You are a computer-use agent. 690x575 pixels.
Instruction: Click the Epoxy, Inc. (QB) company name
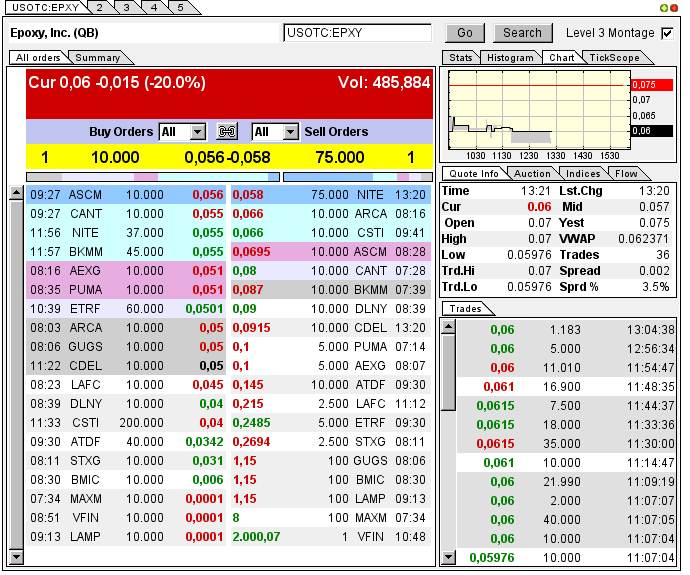54,33
